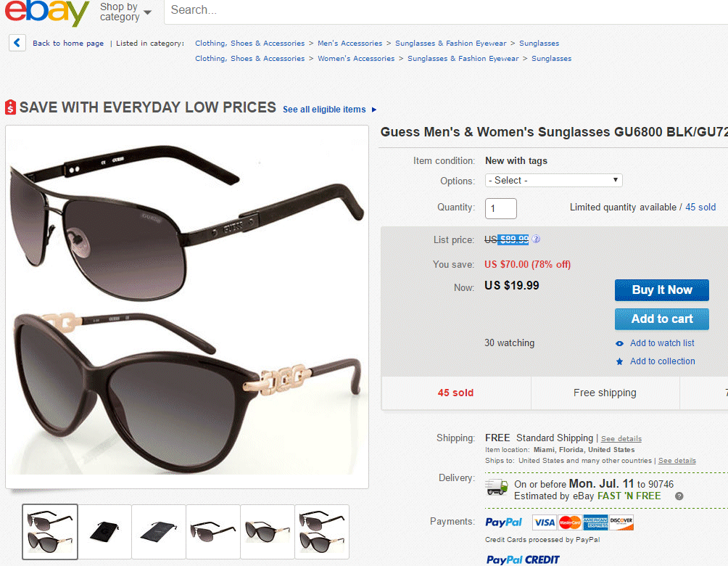Click the star icon beside Add to collection
The width and height of the screenshot is (728, 566).
click(x=620, y=361)
